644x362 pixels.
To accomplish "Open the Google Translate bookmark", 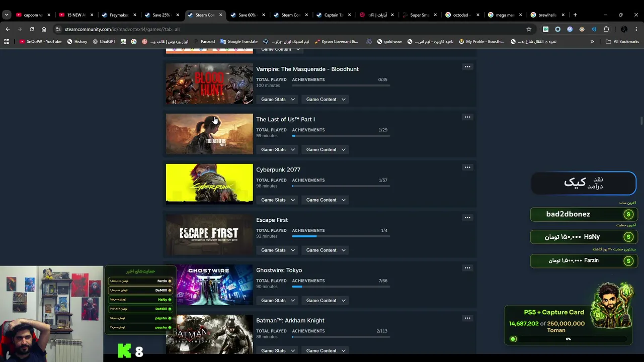I will (x=239, y=42).
